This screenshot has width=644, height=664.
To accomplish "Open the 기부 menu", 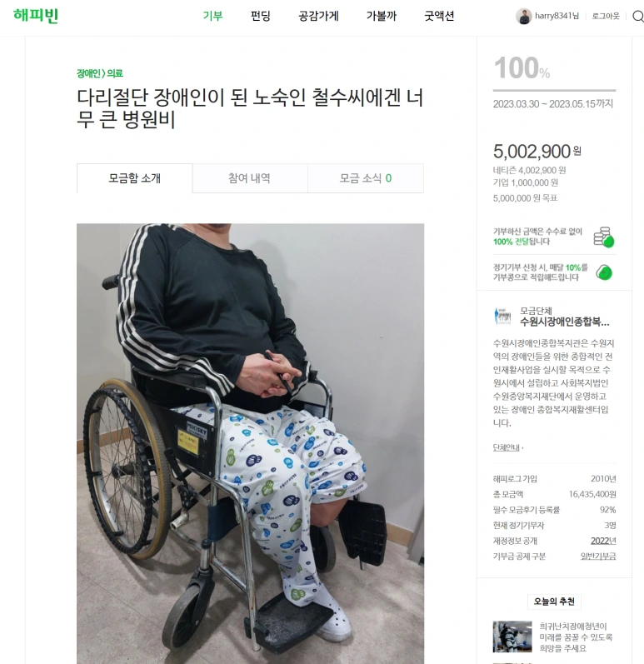I will click(212, 16).
